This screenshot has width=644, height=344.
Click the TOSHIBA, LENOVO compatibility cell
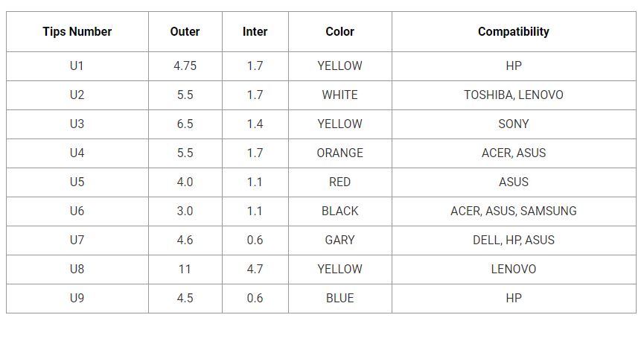coord(513,95)
